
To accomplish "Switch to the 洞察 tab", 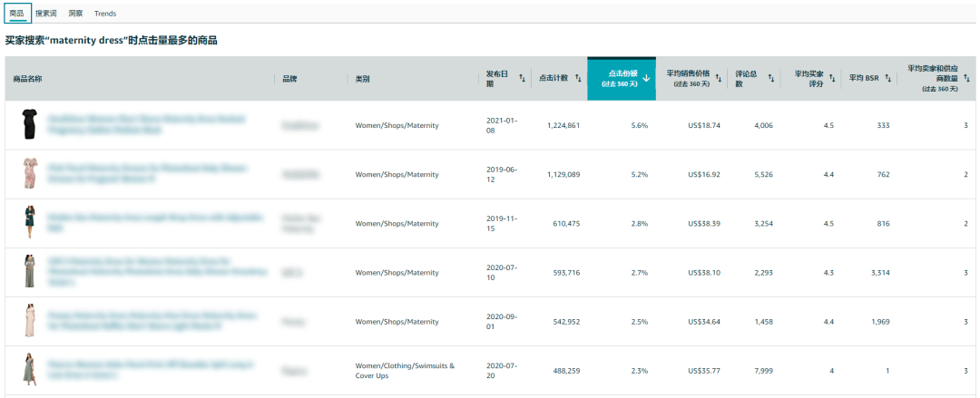I will [75, 14].
